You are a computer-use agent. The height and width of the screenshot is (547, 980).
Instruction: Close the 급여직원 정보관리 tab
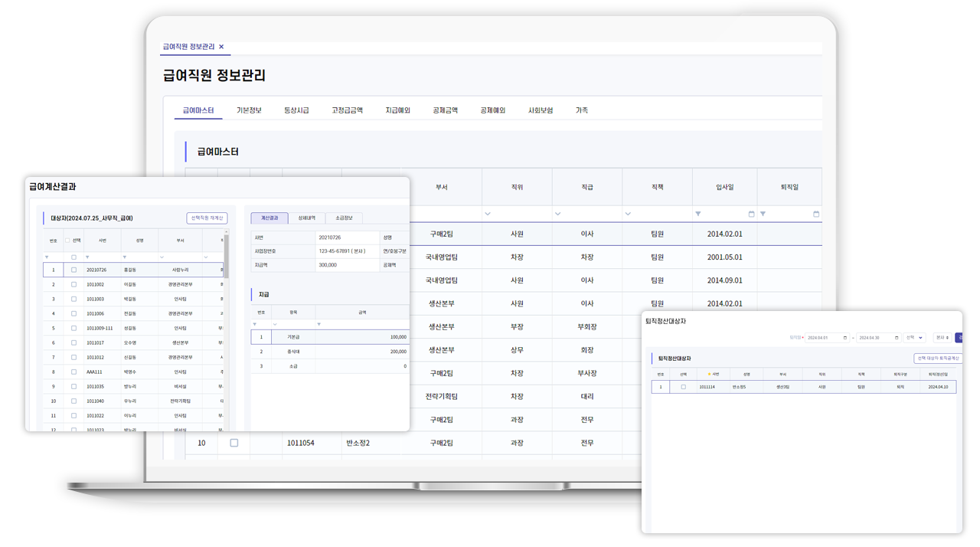pyautogui.click(x=221, y=47)
